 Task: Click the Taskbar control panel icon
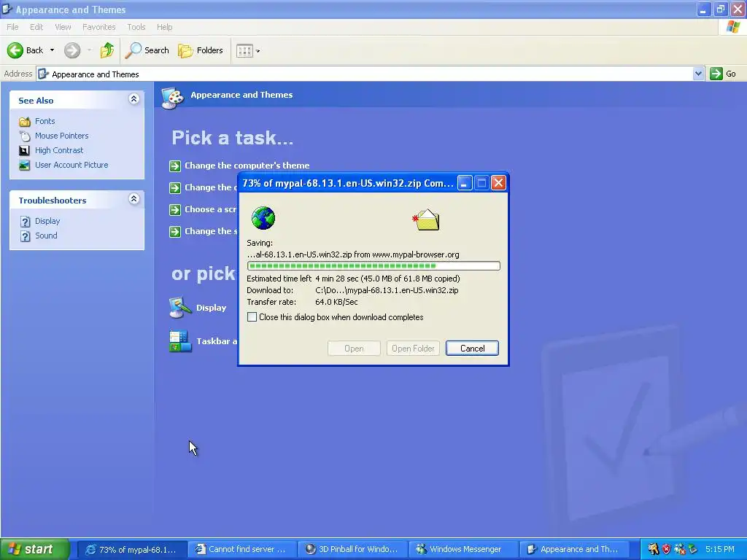click(180, 341)
